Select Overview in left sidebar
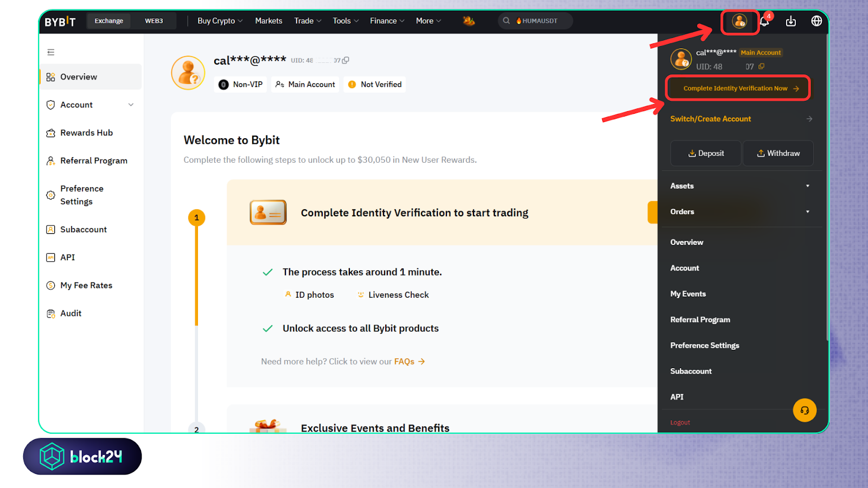This screenshot has height=488, width=868. [x=91, y=77]
